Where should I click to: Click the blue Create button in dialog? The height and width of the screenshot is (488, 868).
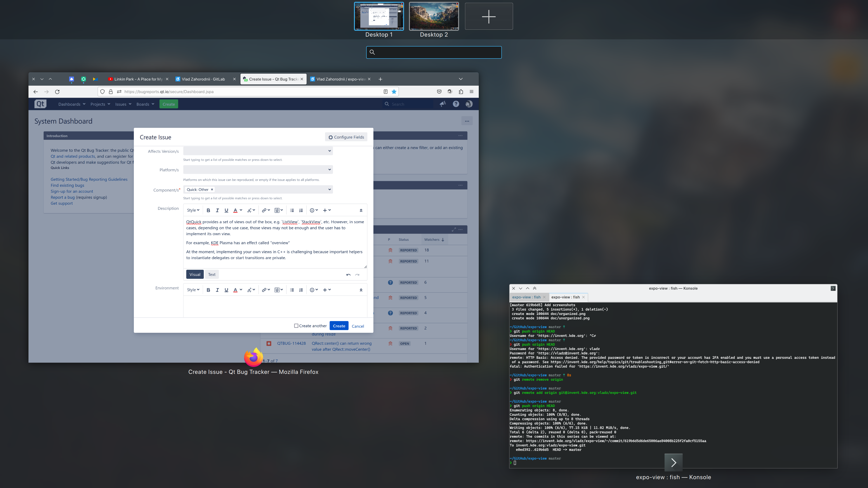tap(339, 326)
